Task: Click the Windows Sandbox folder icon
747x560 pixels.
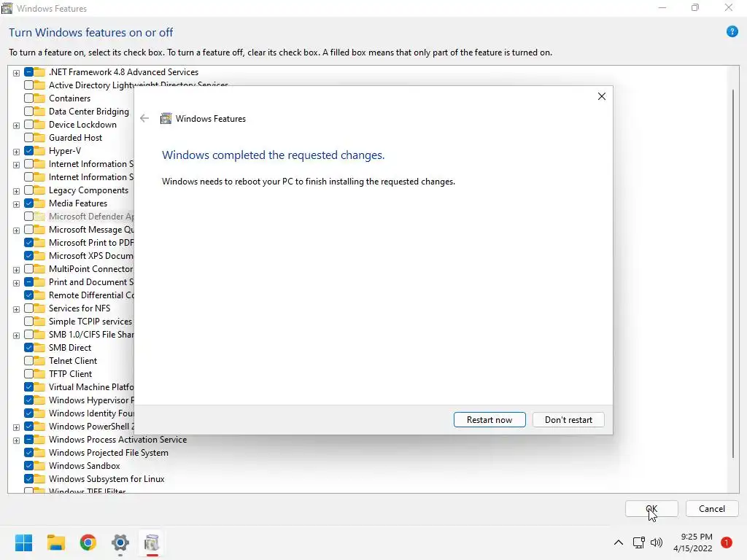Action: point(39,466)
